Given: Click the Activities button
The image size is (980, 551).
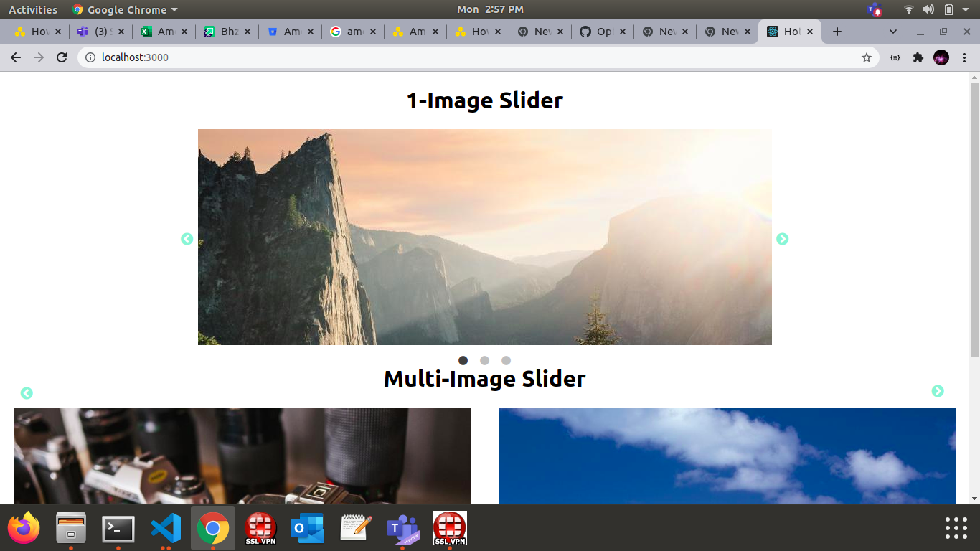Looking at the screenshot, I should pos(33,9).
